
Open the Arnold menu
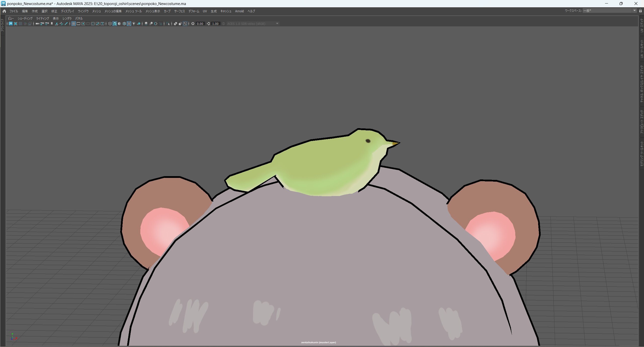(x=239, y=11)
